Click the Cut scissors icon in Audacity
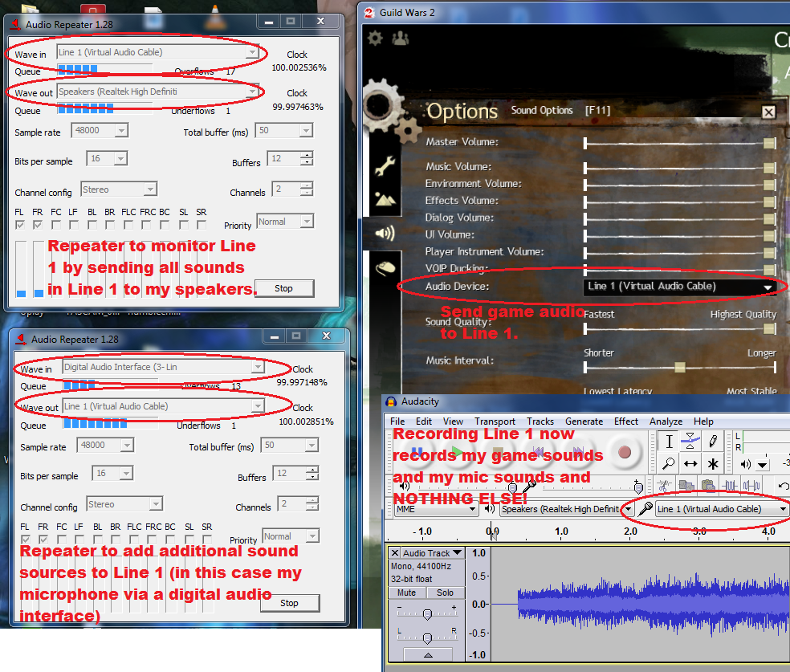790x672 pixels. tap(664, 485)
